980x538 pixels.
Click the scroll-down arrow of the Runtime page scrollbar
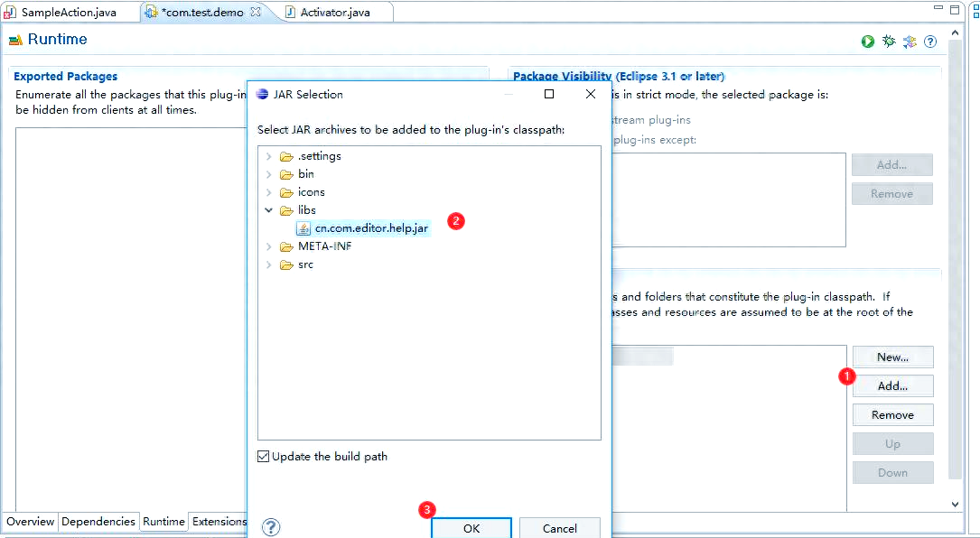[955, 505]
